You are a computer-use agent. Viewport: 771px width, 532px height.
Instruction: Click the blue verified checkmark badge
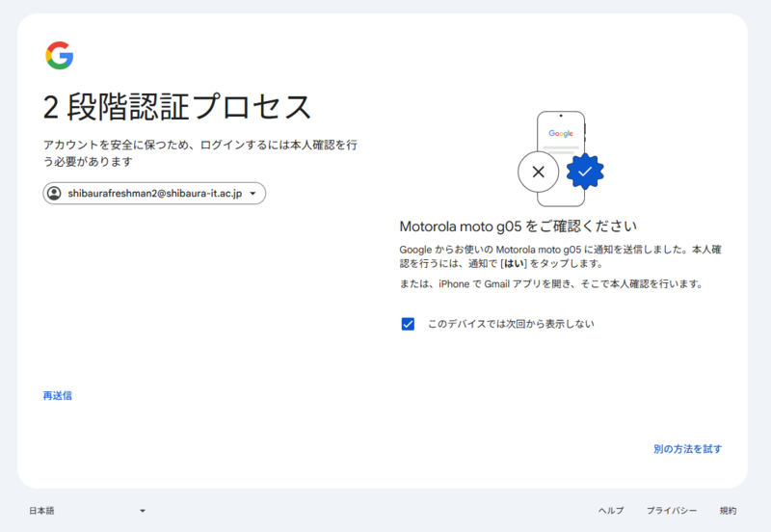coord(584,172)
